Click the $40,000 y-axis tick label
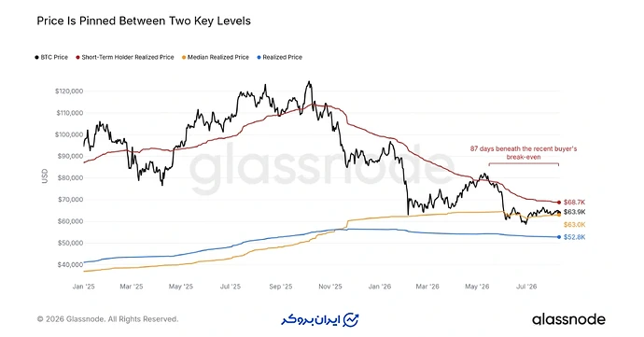This screenshot has width=644, height=337. pyautogui.click(x=70, y=265)
